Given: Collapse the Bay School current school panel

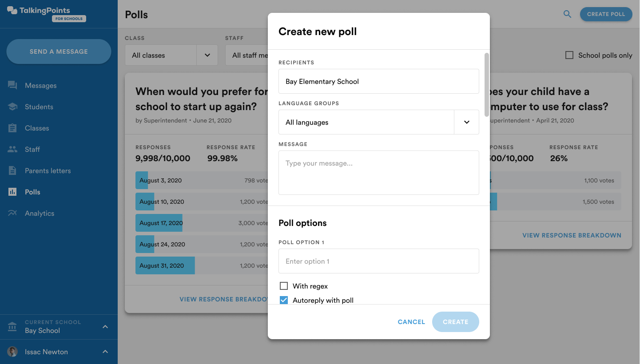Looking at the screenshot, I should tap(105, 327).
